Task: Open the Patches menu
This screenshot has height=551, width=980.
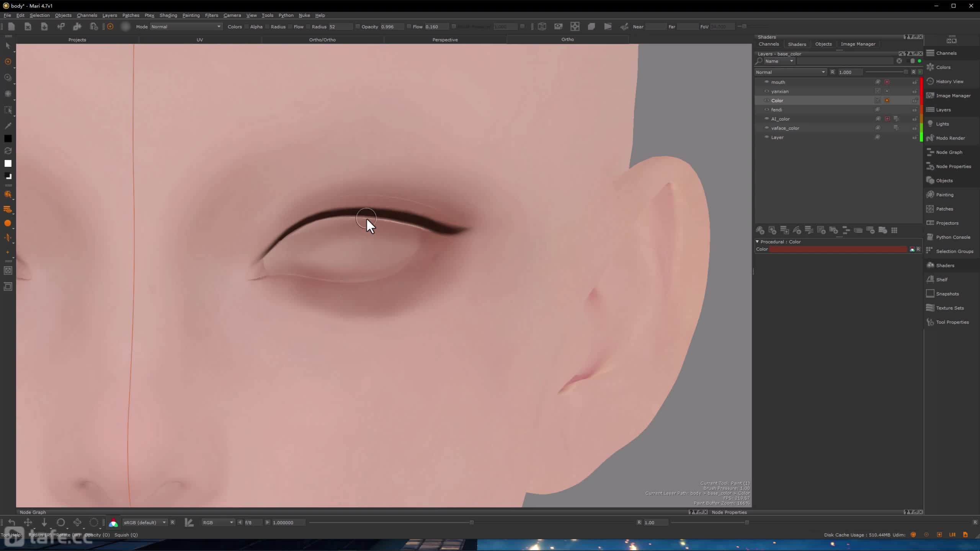Action: pos(131,15)
